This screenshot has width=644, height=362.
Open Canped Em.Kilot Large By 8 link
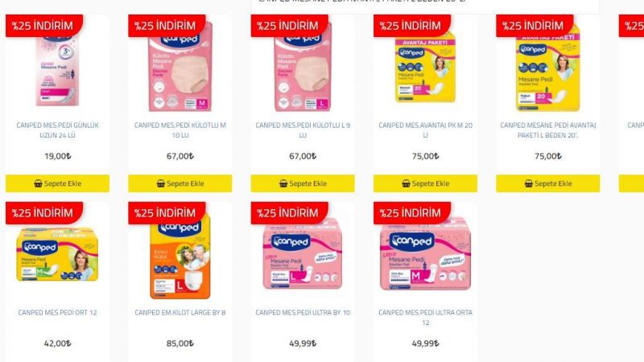pyautogui.click(x=180, y=312)
